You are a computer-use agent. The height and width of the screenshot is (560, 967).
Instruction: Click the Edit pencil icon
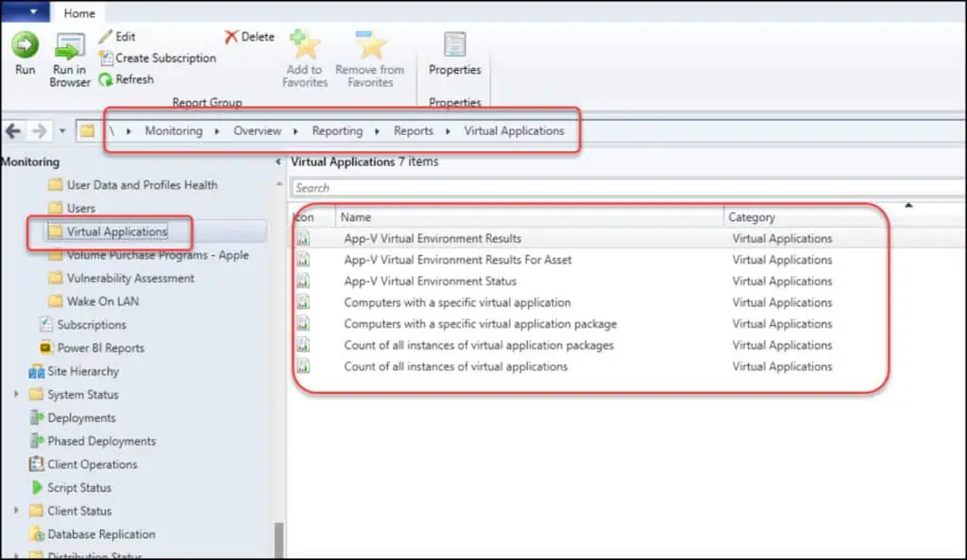tap(106, 37)
